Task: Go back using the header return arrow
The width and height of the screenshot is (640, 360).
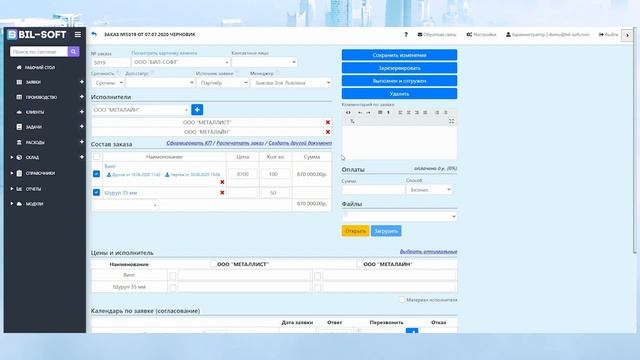Action: pyautogui.click(x=94, y=34)
